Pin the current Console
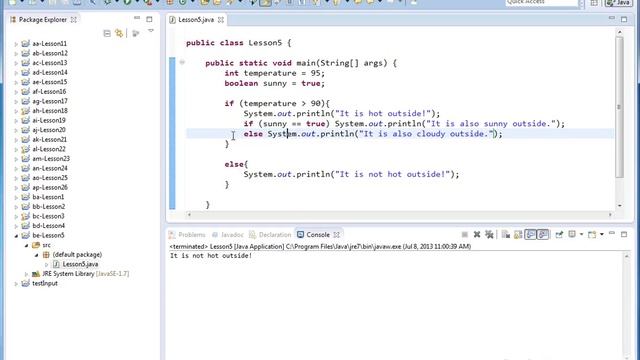 click(559, 235)
